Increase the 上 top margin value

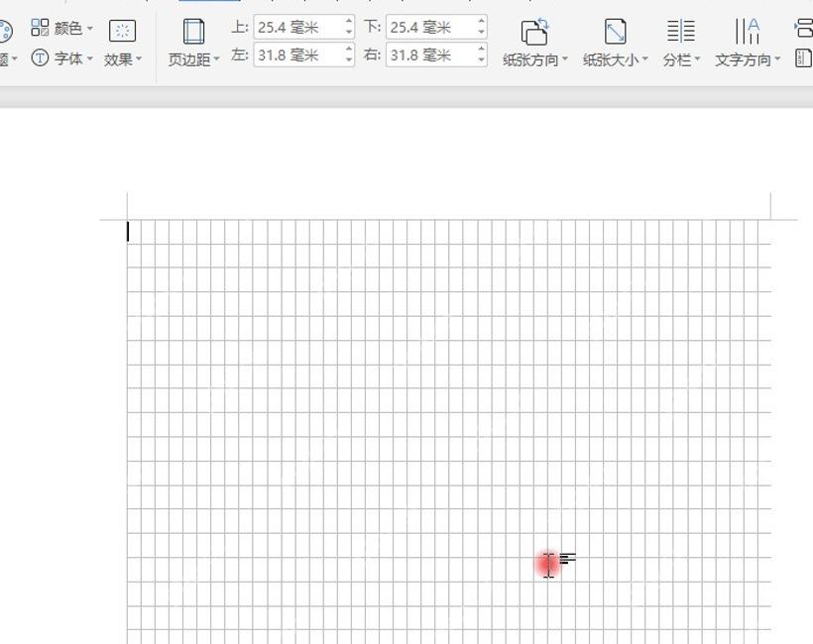[x=349, y=21]
